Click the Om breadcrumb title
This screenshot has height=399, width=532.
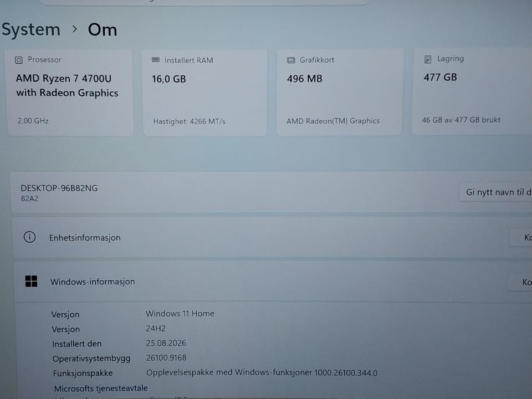coord(103,30)
